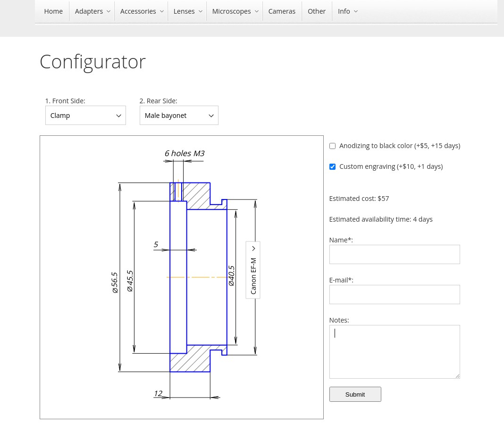The image size is (504, 440).
Task: Click the Accessories menu chevron arrow
Action: 162,11
